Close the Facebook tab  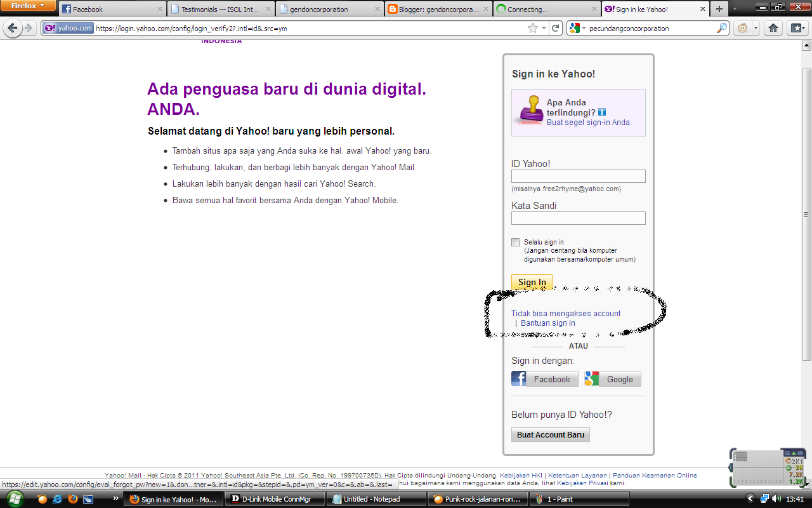click(x=160, y=10)
